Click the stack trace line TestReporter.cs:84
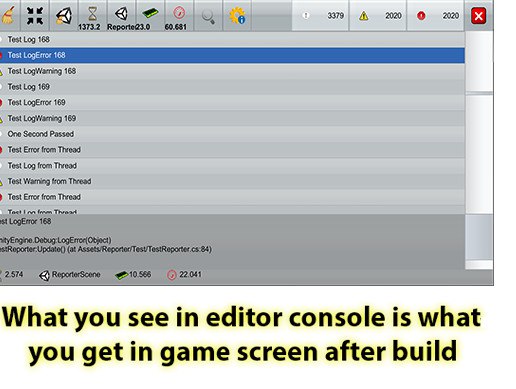The image size is (516, 389). pos(106,249)
